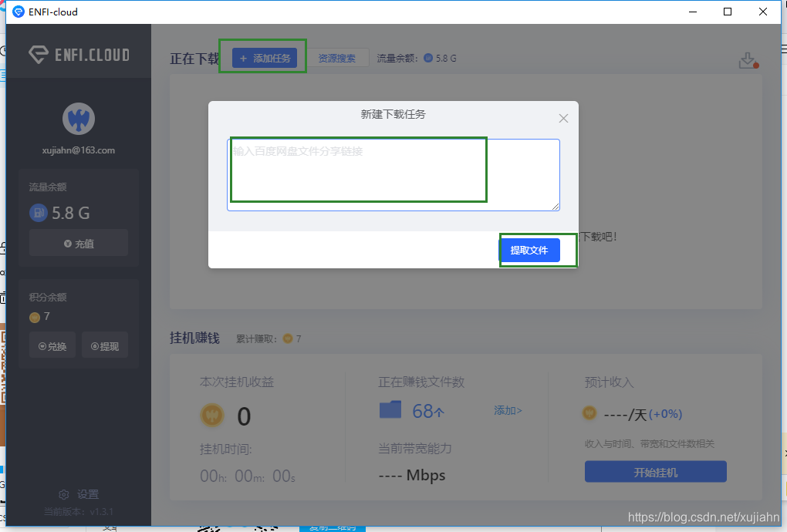Click the (+0%) income percentage
Image resolution: width=787 pixels, height=532 pixels.
pyautogui.click(x=666, y=414)
